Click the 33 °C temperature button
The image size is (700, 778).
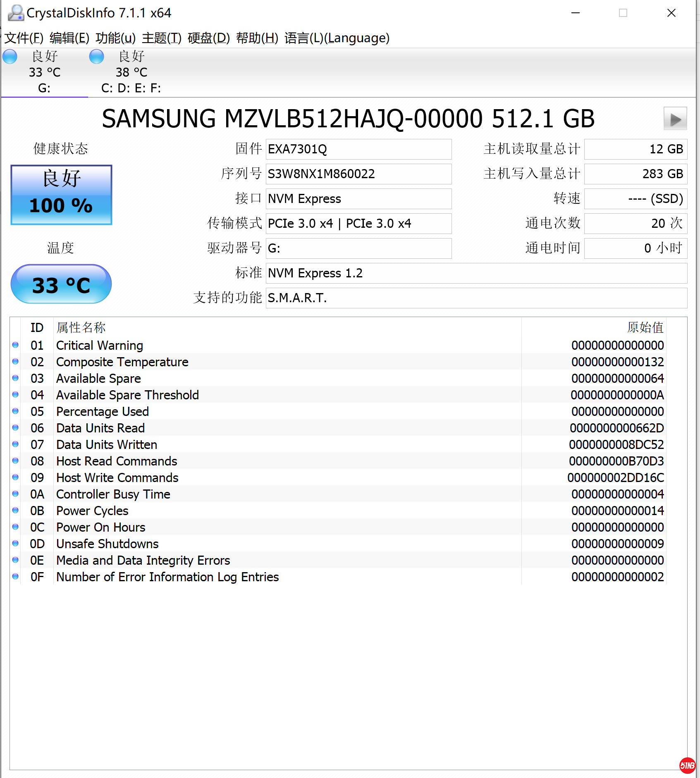61,284
